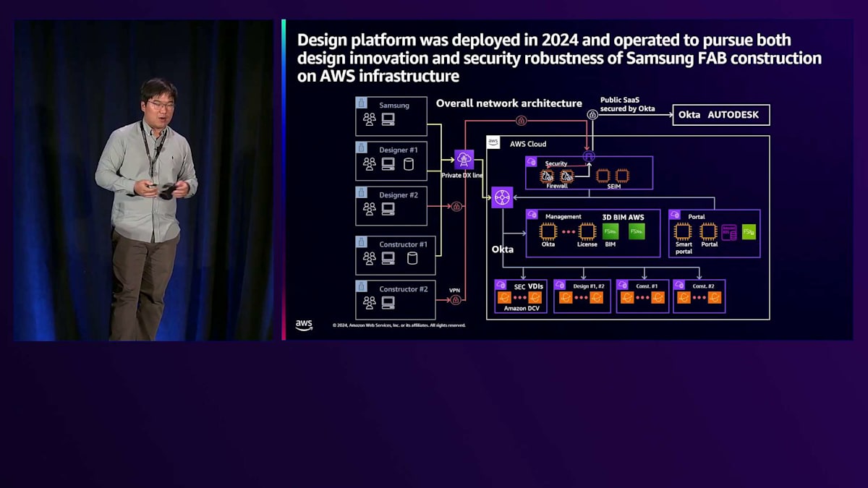Select the database cylinder in Designer #1 box

[409, 164]
